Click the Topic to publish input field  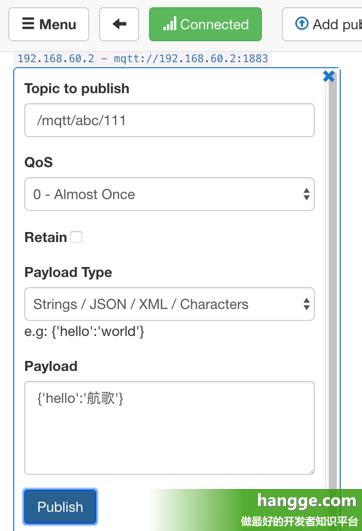(169, 120)
